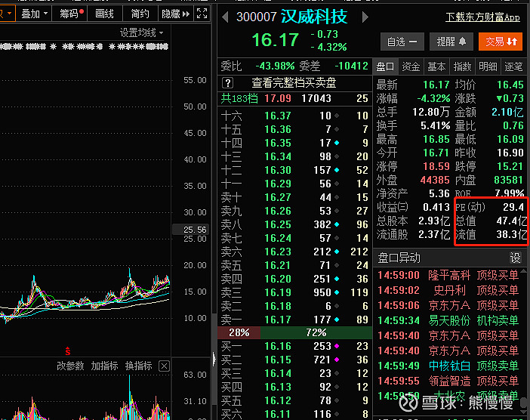Open 查看完整档买卖盘 full order book
The height and width of the screenshot is (420, 530).
coord(294,83)
